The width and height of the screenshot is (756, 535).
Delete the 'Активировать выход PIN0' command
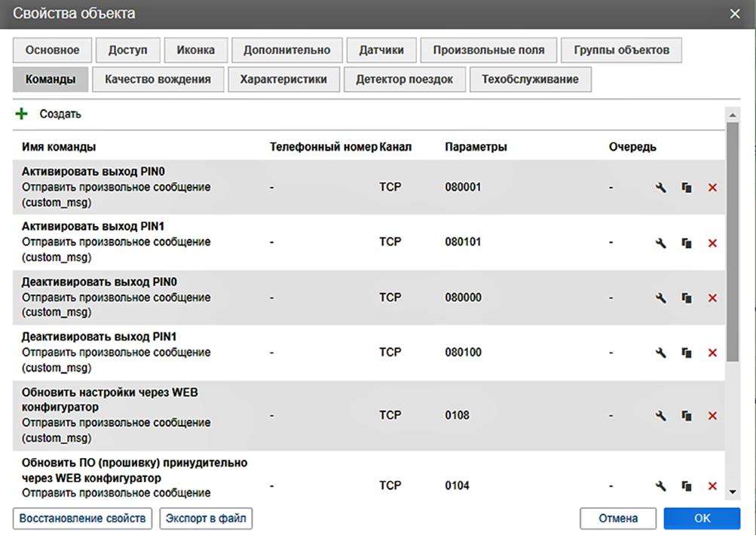(x=712, y=188)
